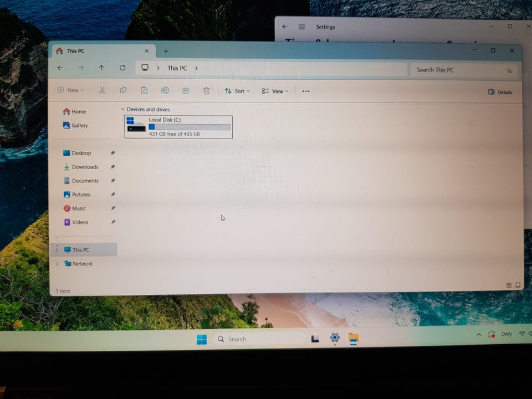This screenshot has width=532, height=399.
Task: Click the search magnifier icon in File Explorer
Action: 509,70
